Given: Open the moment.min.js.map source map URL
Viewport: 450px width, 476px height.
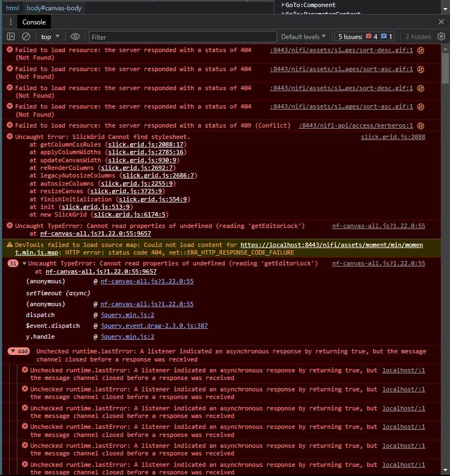Looking at the screenshot, I should pos(331,245).
